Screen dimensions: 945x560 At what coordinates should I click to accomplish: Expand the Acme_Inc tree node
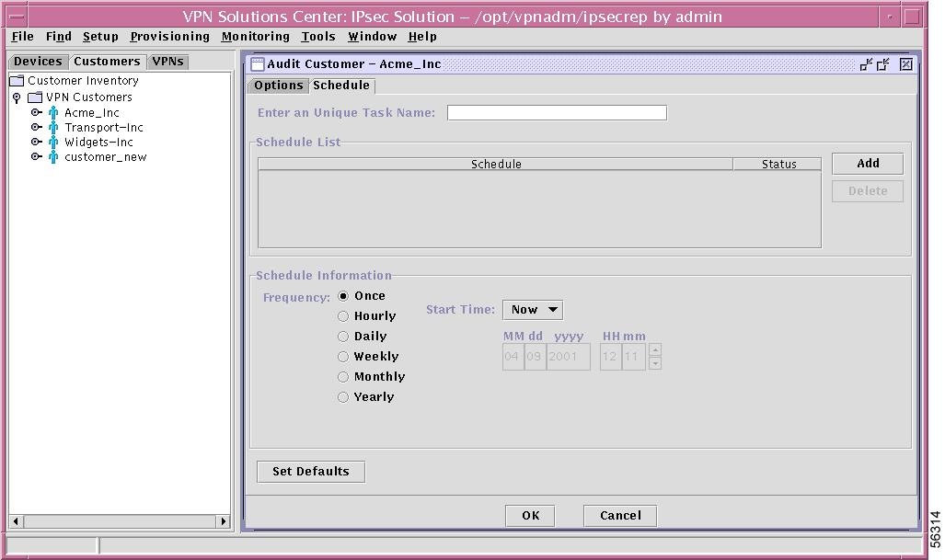coord(36,112)
